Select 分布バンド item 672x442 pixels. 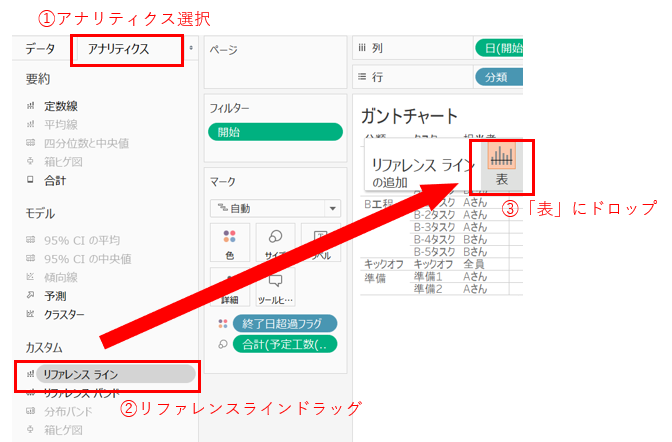(x=68, y=412)
